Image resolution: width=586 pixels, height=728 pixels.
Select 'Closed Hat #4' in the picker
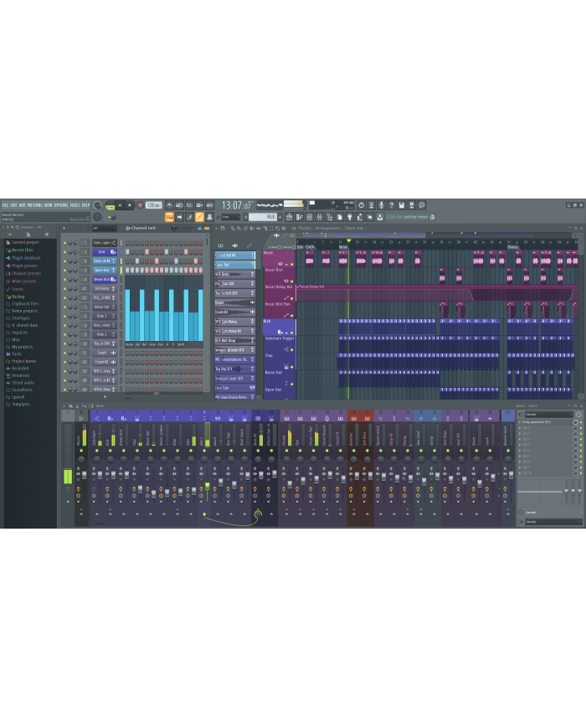pyautogui.click(x=234, y=256)
